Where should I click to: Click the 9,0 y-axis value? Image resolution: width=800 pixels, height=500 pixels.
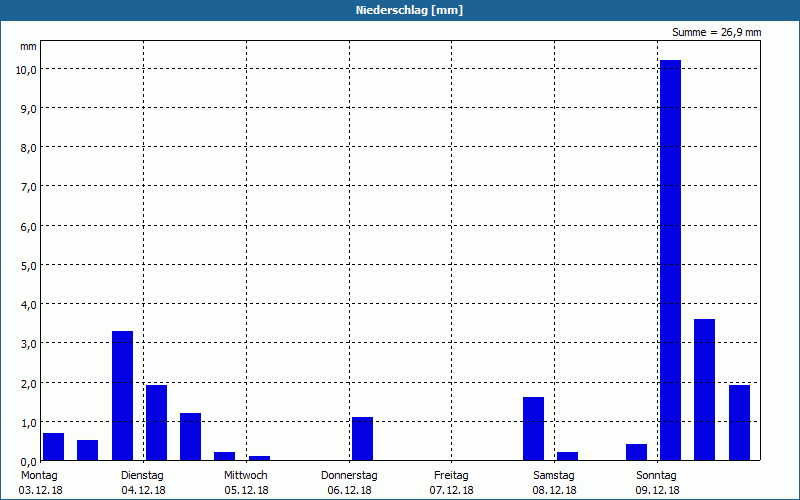pyautogui.click(x=28, y=109)
